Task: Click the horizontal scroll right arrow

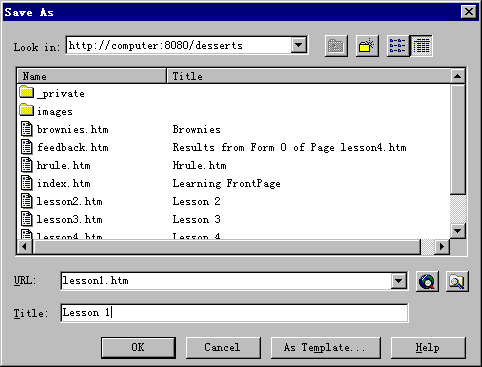Action: 442,247
